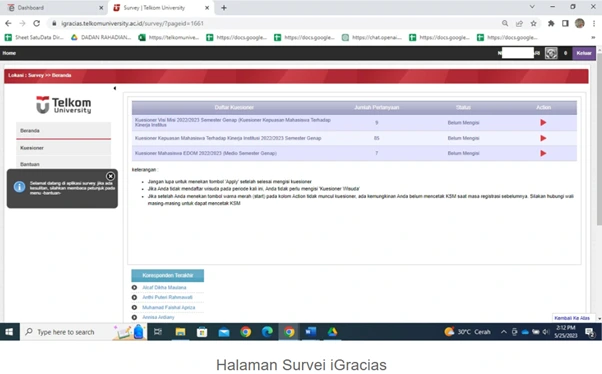The image size is (602, 374).
Task: Open the user profile avatar icon
Action: point(551,53)
